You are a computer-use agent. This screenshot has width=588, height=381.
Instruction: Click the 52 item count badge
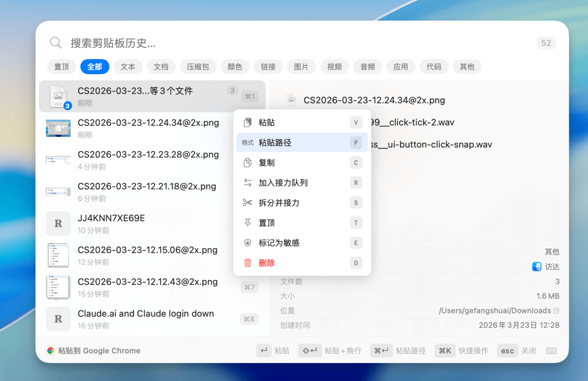pyautogui.click(x=546, y=43)
